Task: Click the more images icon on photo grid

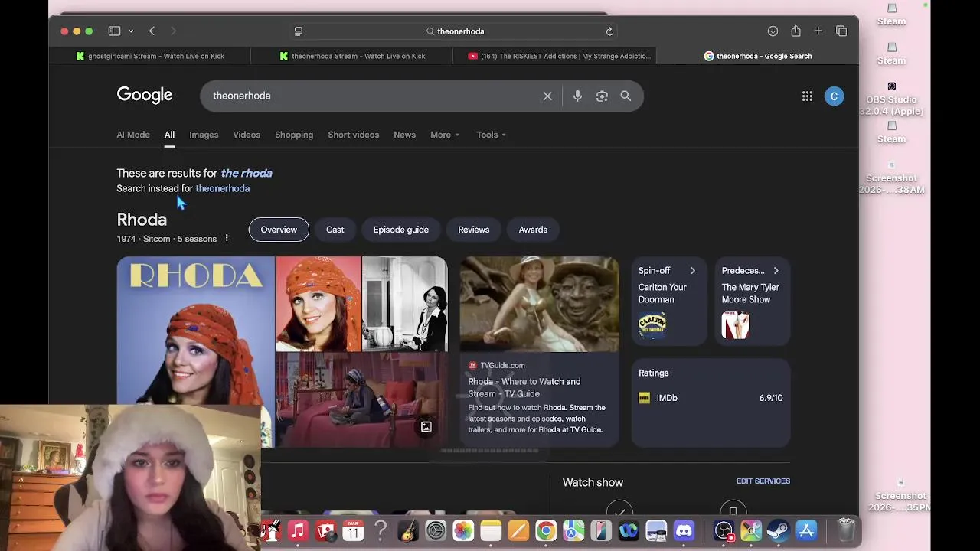Action: click(x=426, y=427)
